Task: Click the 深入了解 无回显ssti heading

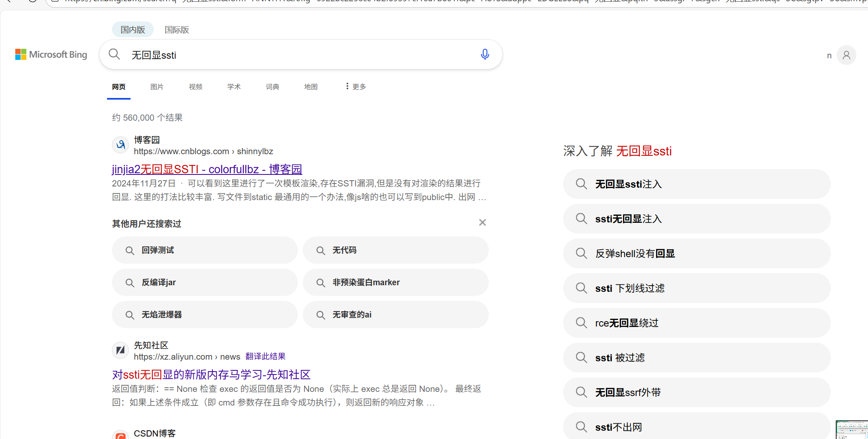Action: 618,151
